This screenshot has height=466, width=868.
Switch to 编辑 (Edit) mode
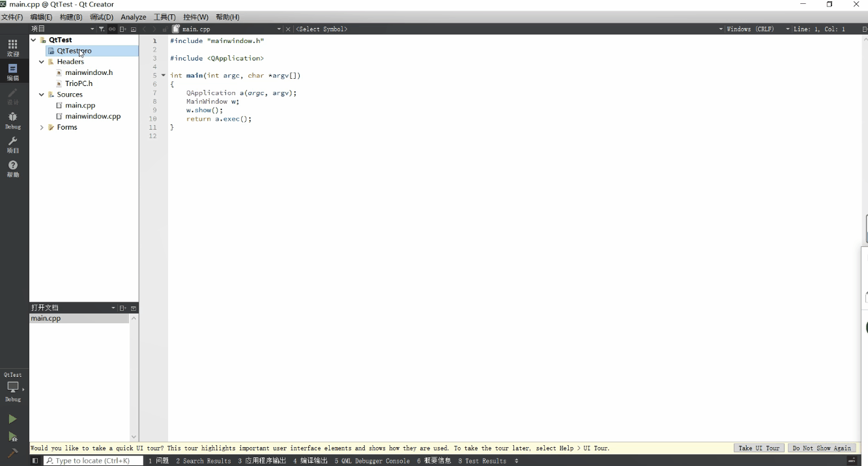coord(12,72)
